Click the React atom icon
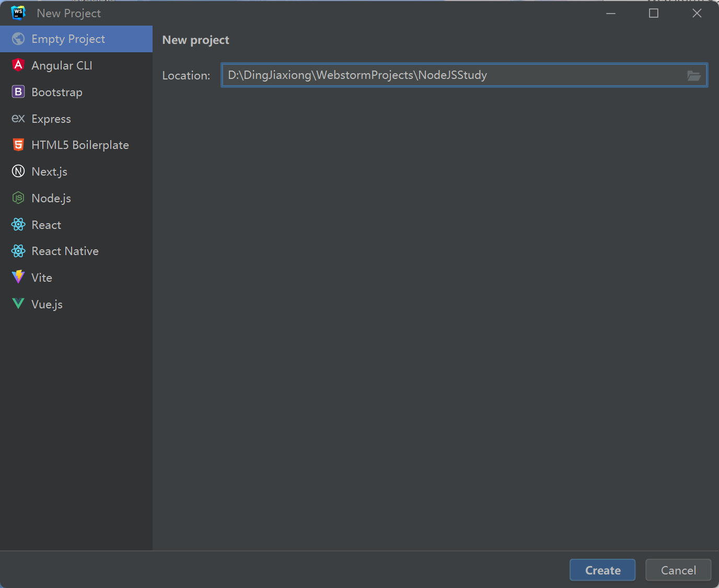 click(18, 225)
